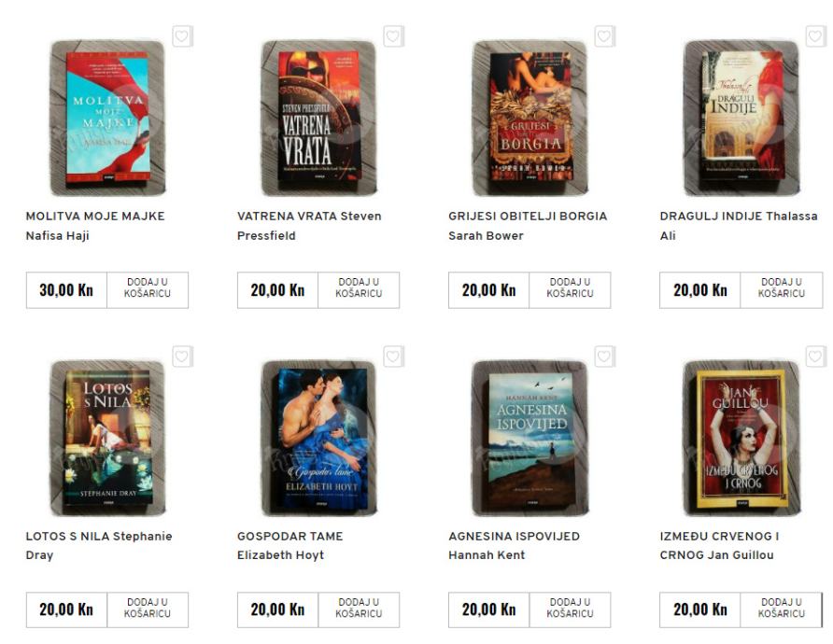The height and width of the screenshot is (644, 833).
Task: Open Između Crvenog i Crnog title link
Action: pos(719,546)
